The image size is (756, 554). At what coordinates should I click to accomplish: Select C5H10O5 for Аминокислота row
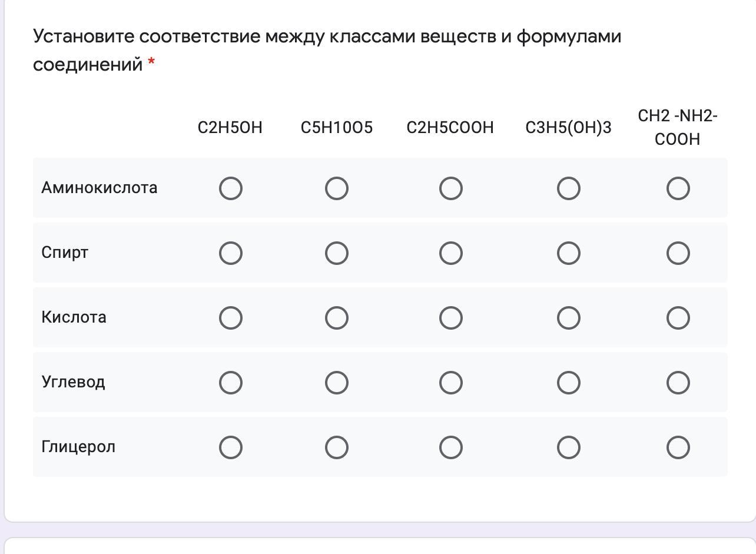click(x=336, y=188)
